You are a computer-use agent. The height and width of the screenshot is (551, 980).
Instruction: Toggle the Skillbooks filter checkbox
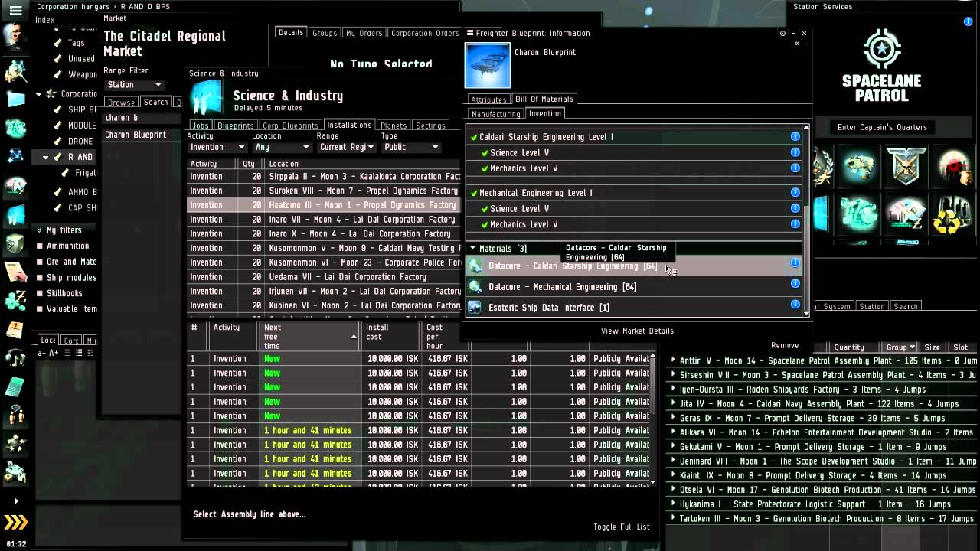[x=40, y=294]
